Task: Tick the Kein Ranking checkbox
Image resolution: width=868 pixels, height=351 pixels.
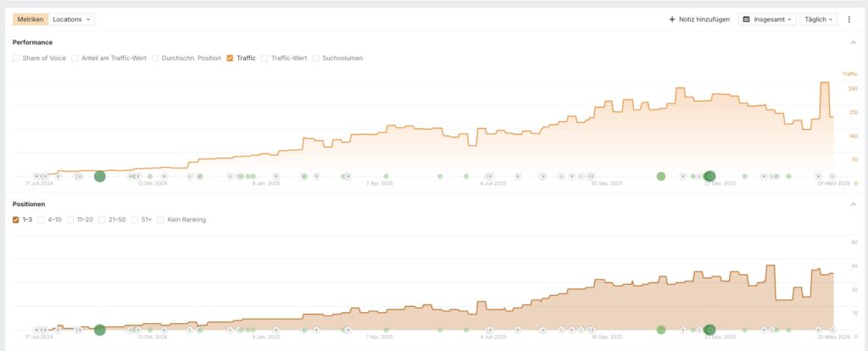Action: coord(161,220)
